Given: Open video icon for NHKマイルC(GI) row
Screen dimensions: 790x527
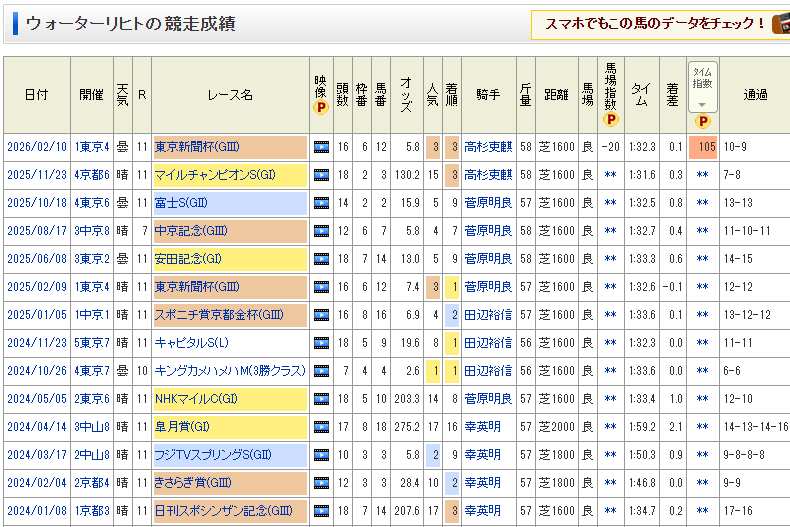Looking at the screenshot, I should pyautogui.click(x=320, y=399).
